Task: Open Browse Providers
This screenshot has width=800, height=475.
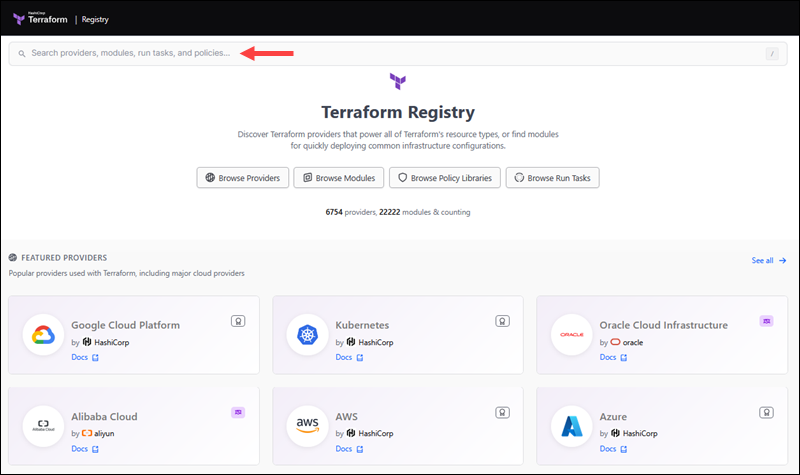Action: tap(243, 178)
